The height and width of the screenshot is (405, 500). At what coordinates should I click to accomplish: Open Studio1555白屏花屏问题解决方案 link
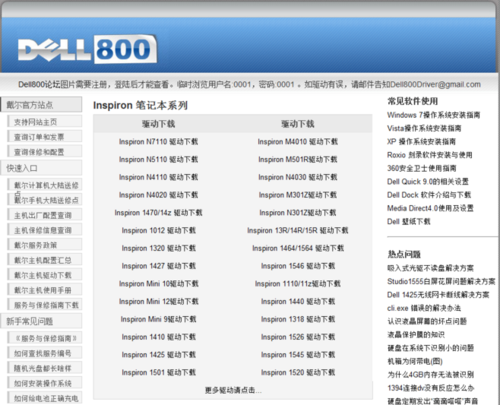(x=441, y=281)
